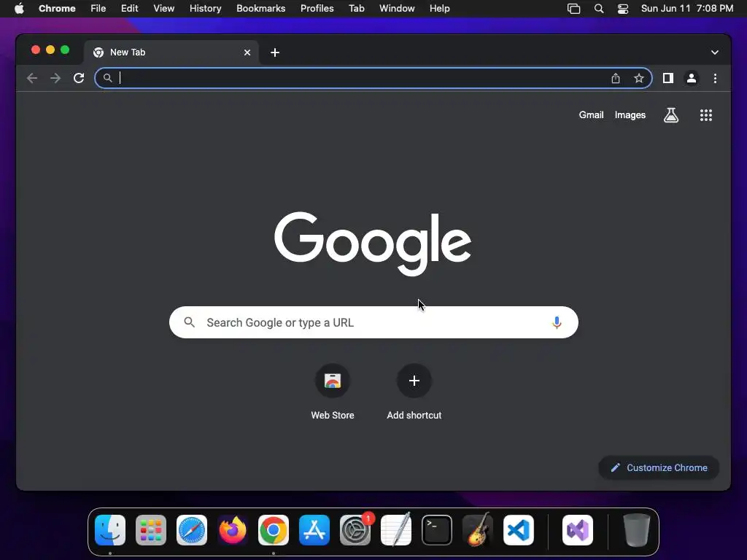This screenshot has height=560, width=747.
Task: Open the View menu
Action: 164,9
